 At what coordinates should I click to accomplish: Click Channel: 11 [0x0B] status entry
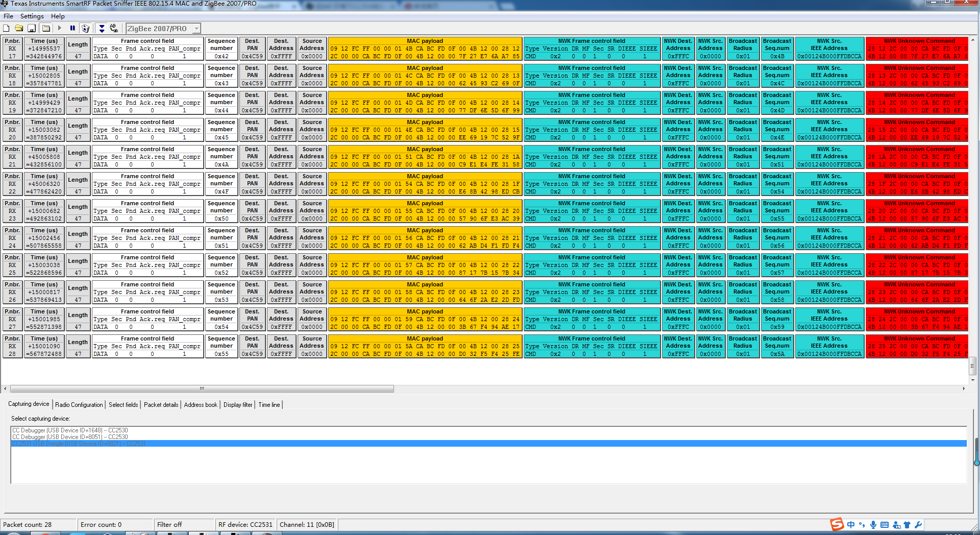point(307,524)
